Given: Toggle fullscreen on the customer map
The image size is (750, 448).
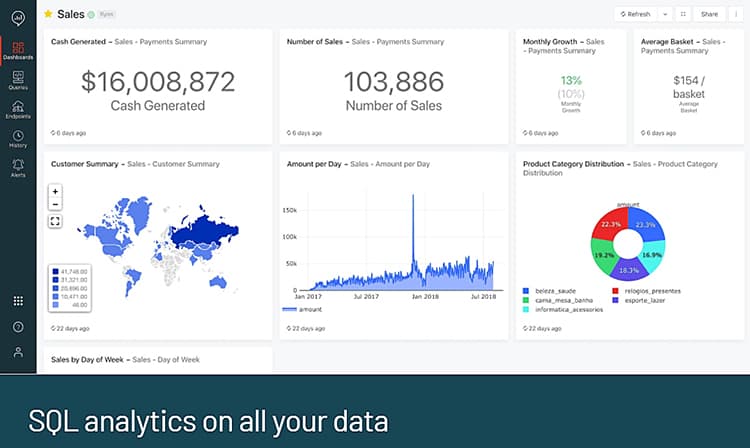Looking at the screenshot, I should 55,221.
